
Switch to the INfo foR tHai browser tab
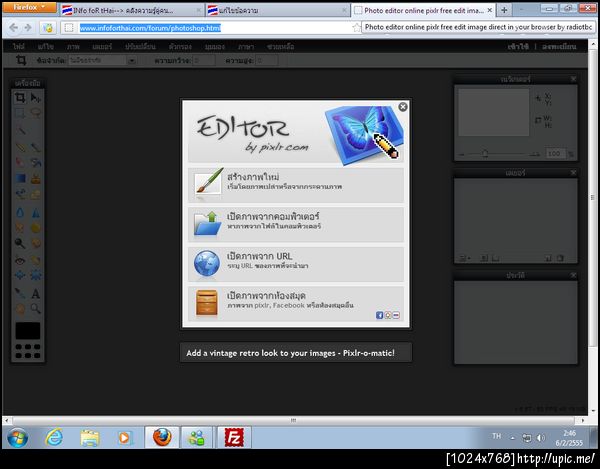click(x=132, y=11)
